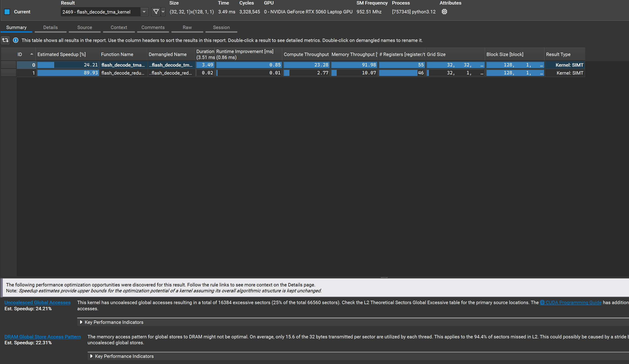Click the Attributes chip icon

click(x=444, y=12)
